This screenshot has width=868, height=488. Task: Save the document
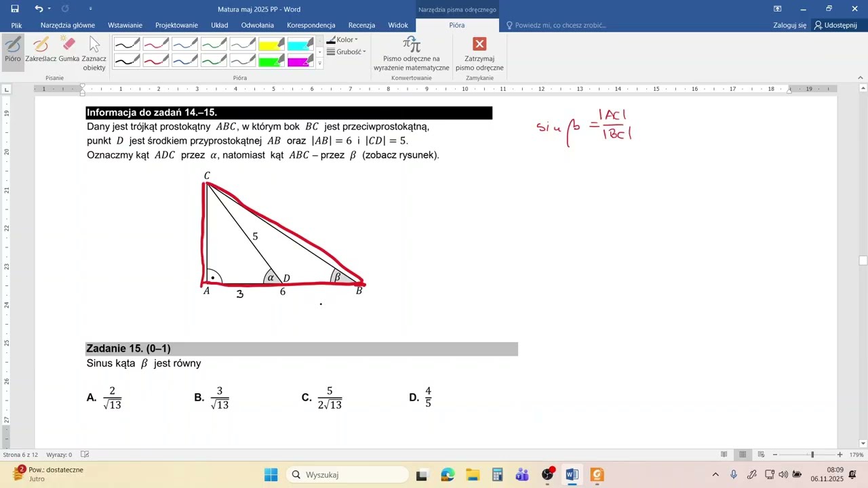coord(15,9)
